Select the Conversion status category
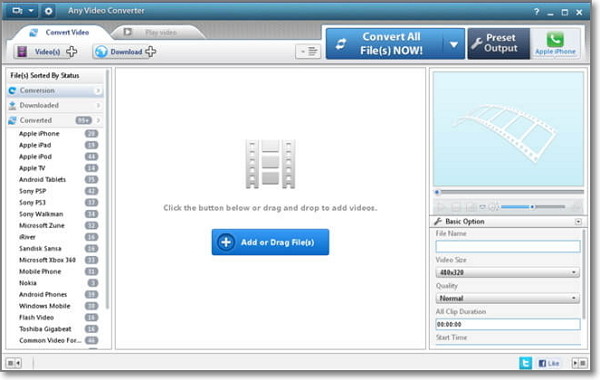The width and height of the screenshot is (600, 380). click(55, 91)
